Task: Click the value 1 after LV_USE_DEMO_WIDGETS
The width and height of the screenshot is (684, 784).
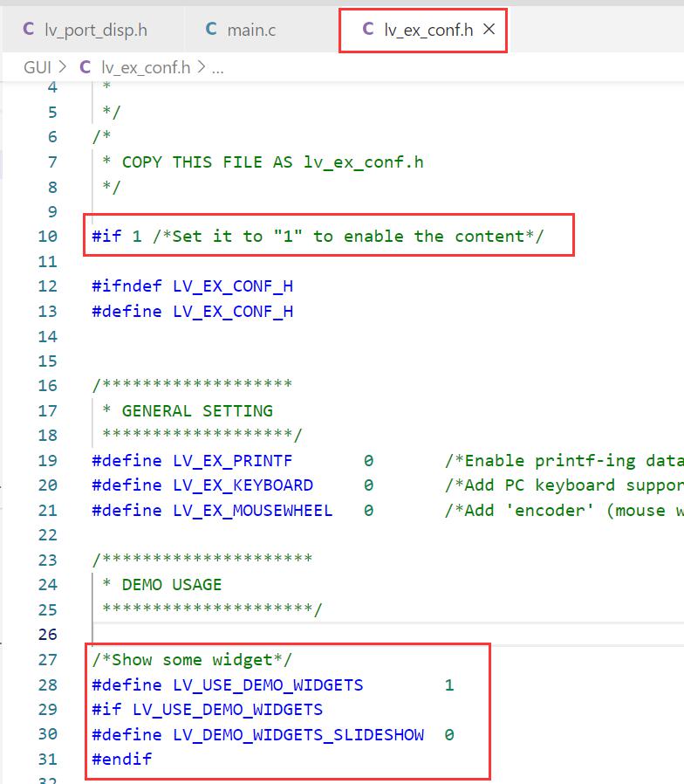Action: click(449, 684)
